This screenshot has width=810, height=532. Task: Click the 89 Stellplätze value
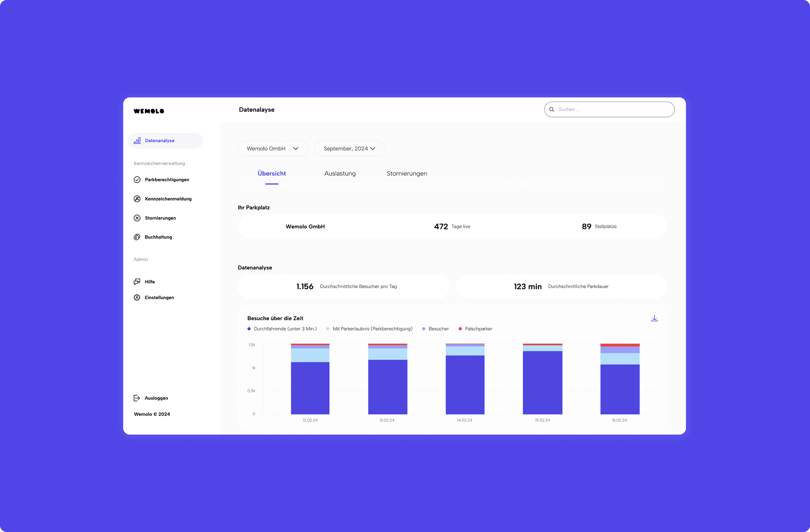point(599,226)
